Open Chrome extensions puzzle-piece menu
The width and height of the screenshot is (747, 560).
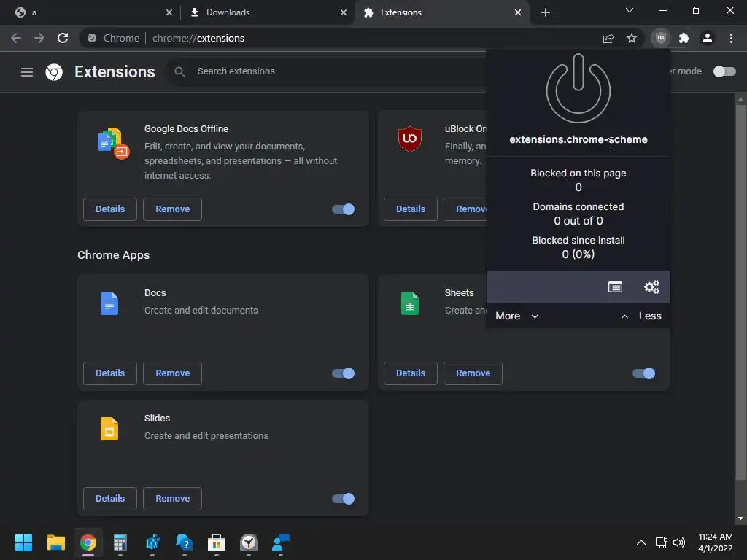point(684,38)
